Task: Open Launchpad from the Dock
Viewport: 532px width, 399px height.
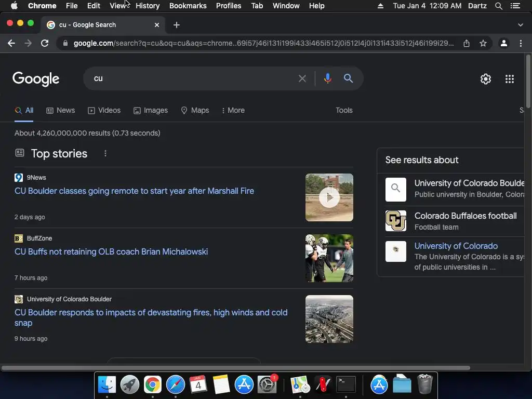Action: click(129, 384)
